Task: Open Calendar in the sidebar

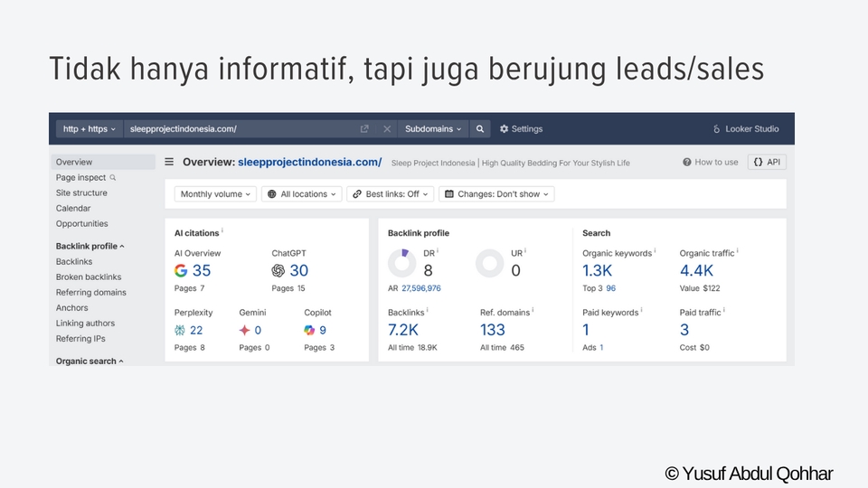Action: point(73,209)
